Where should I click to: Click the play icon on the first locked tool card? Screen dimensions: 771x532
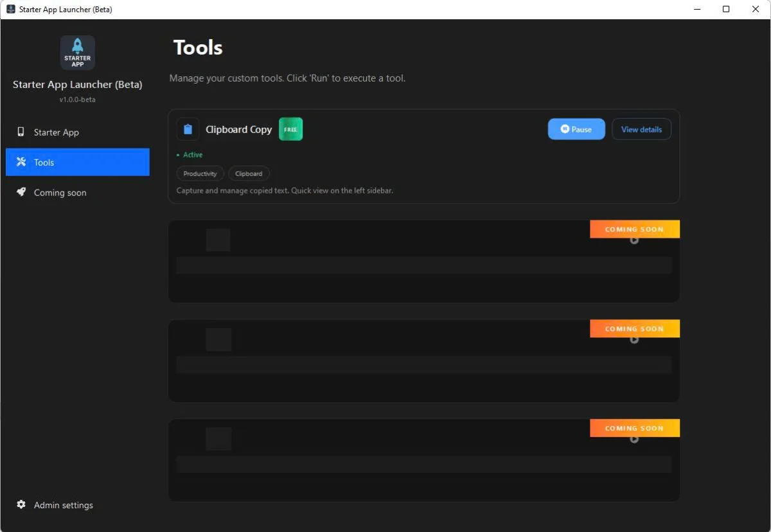click(x=634, y=240)
